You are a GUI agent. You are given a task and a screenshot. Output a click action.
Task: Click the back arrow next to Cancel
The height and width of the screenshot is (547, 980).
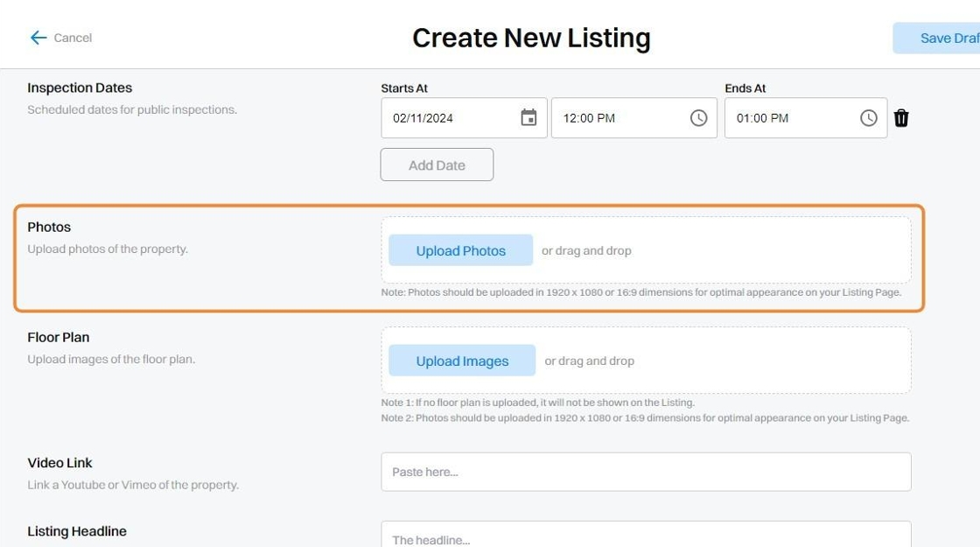[x=38, y=38]
